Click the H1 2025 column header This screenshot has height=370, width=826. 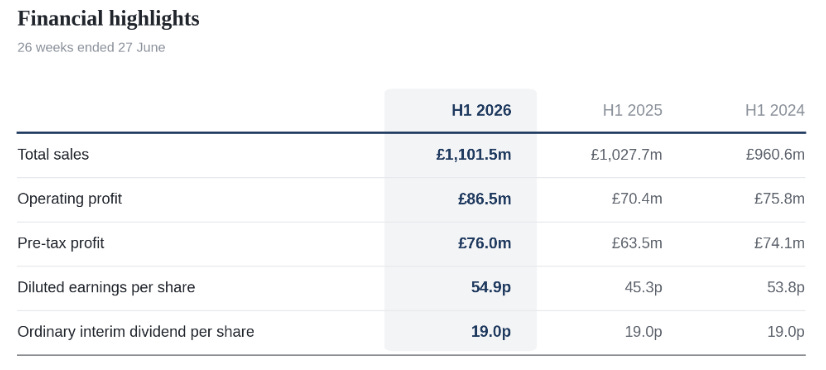[632, 110]
